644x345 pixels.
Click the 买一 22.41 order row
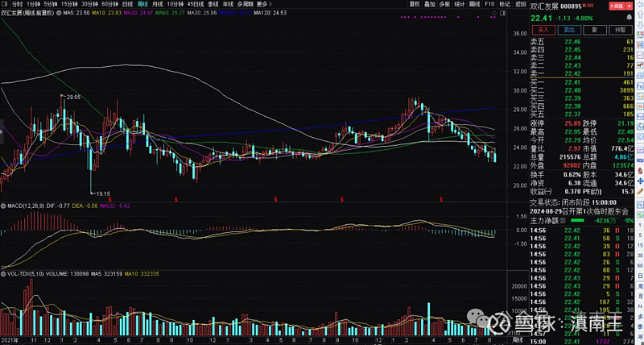click(581, 82)
